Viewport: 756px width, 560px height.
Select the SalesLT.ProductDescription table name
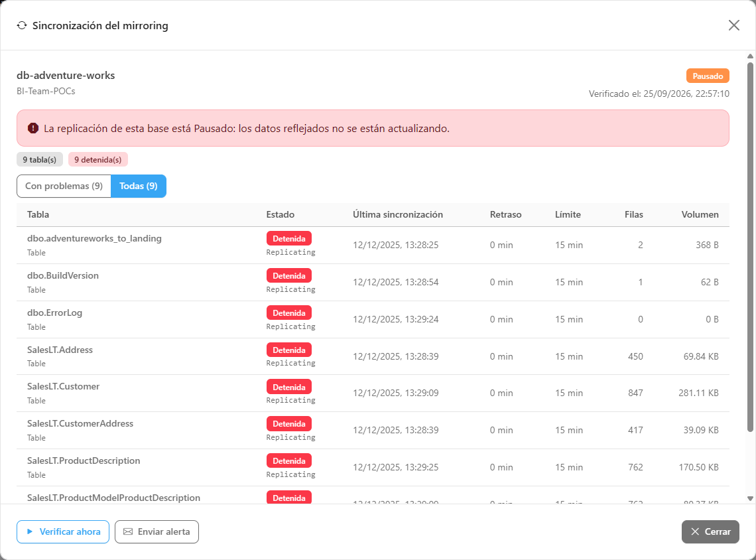(84, 460)
